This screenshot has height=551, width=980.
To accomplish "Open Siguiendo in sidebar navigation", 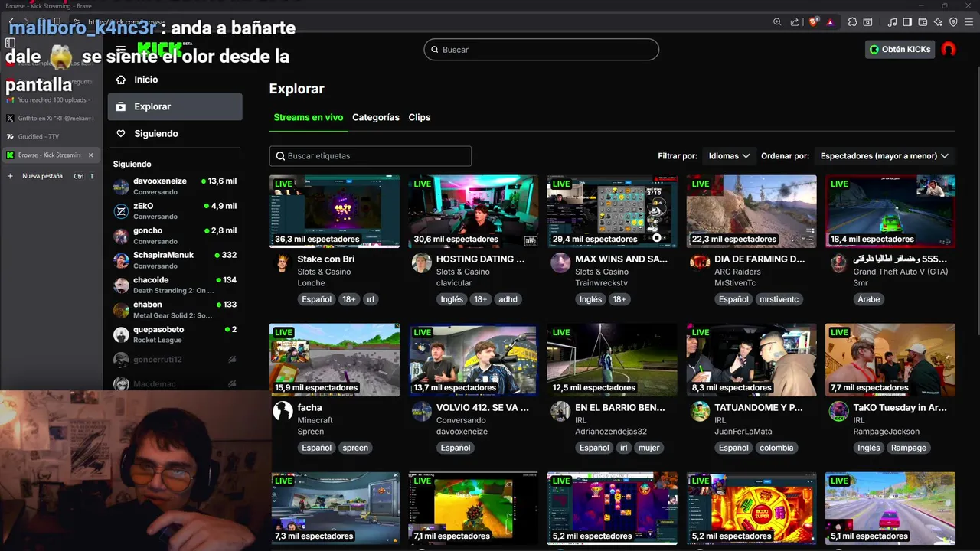I will point(175,133).
